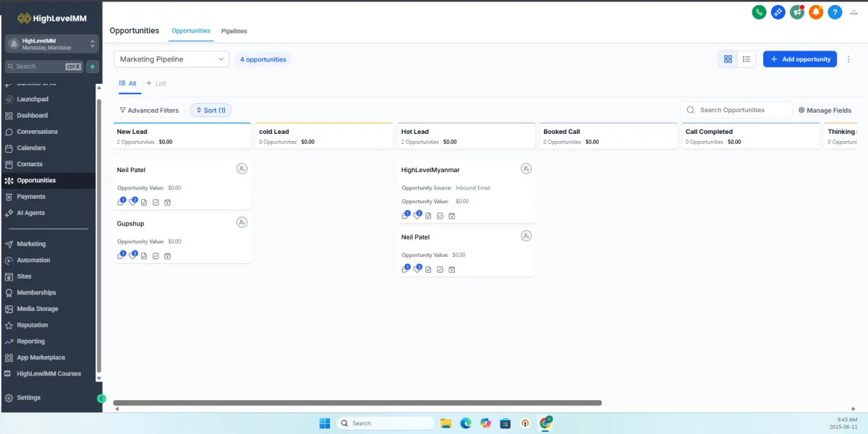The height and width of the screenshot is (434, 868).
Task: Click the horizontal board scrollbar
Action: click(x=357, y=403)
